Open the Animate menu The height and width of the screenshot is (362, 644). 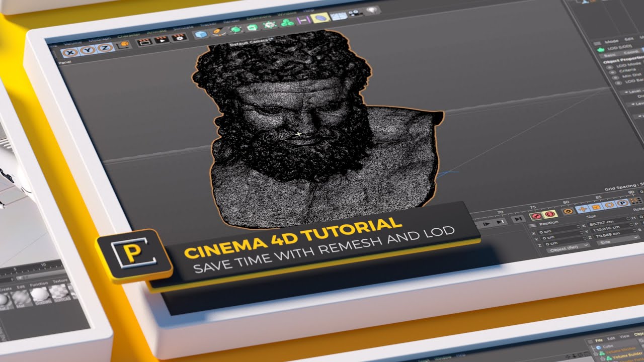(x=156, y=32)
